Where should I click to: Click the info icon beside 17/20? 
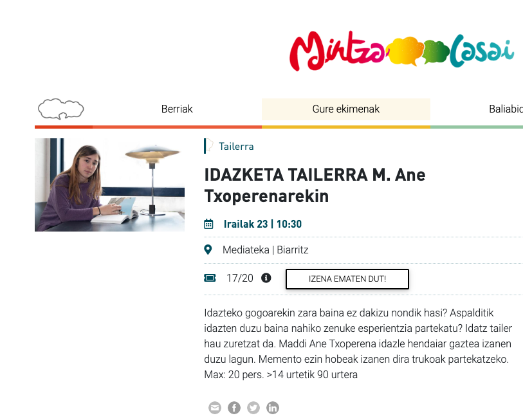pos(266,278)
